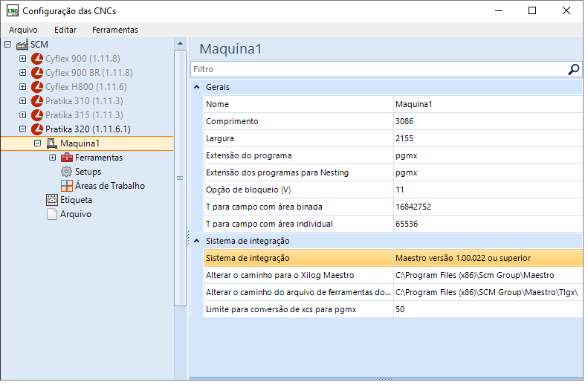Image resolution: width=588 pixels, height=388 pixels.
Task: Select Etiqueta in the tree
Action: pyautogui.click(x=76, y=200)
